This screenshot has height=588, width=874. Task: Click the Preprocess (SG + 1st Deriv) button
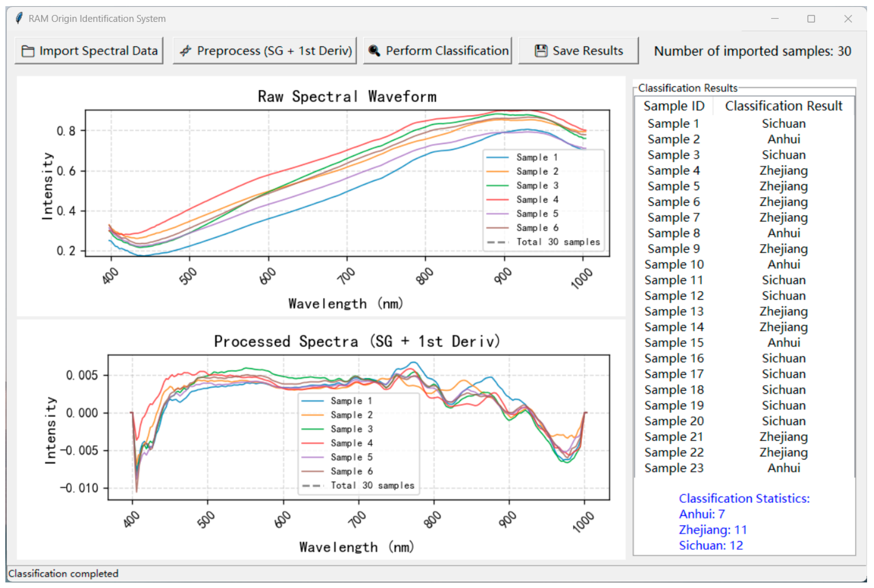(264, 51)
